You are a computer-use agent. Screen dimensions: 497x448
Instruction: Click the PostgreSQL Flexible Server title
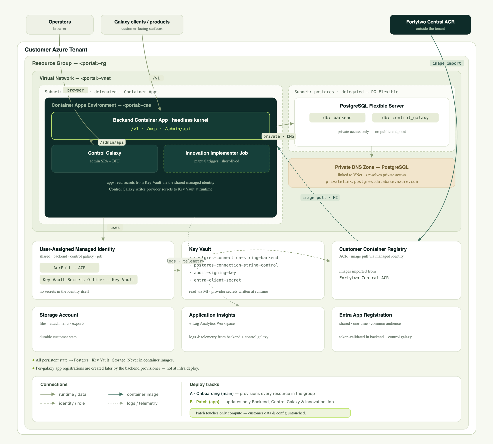point(372,106)
